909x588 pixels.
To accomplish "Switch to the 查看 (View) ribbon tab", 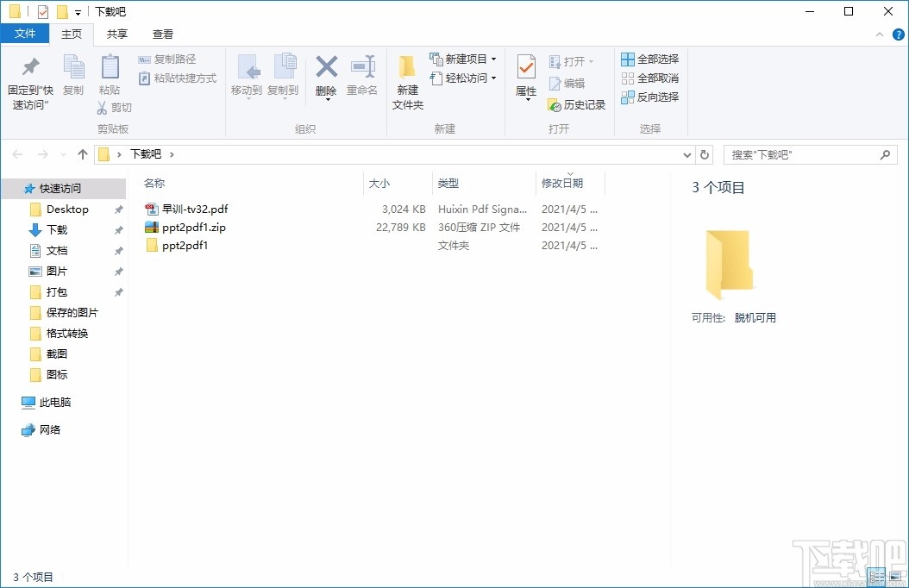I will [x=163, y=34].
